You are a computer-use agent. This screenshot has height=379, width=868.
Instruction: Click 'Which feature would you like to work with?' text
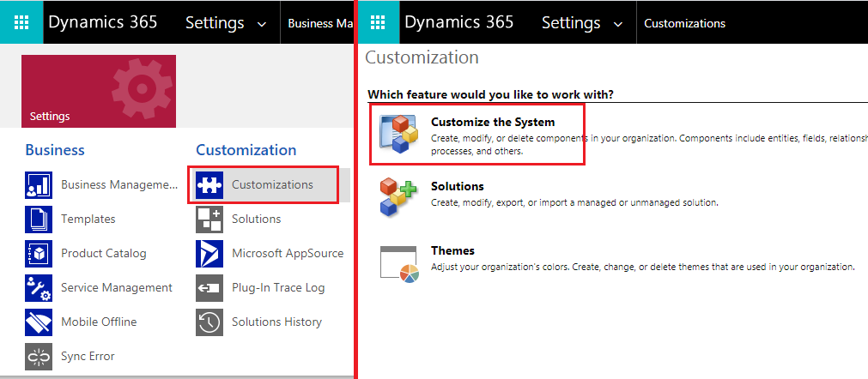pyautogui.click(x=490, y=94)
